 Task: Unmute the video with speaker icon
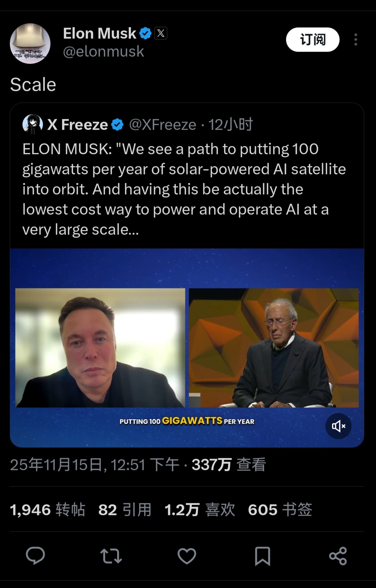(x=338, y=426)
